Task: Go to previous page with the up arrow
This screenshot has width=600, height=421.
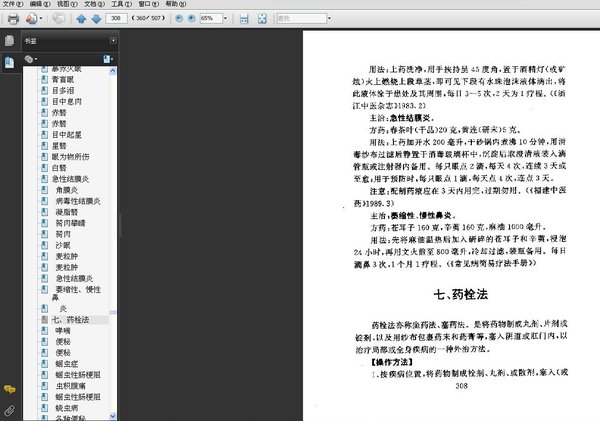Action: click(x=81, y=18)
